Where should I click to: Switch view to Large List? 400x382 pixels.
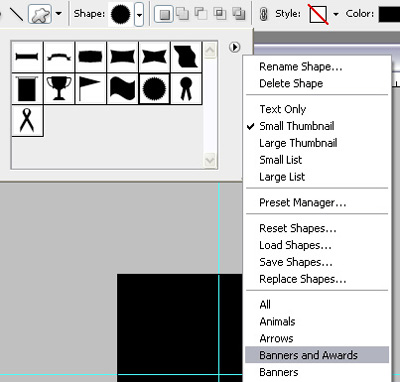coord(282,177)
